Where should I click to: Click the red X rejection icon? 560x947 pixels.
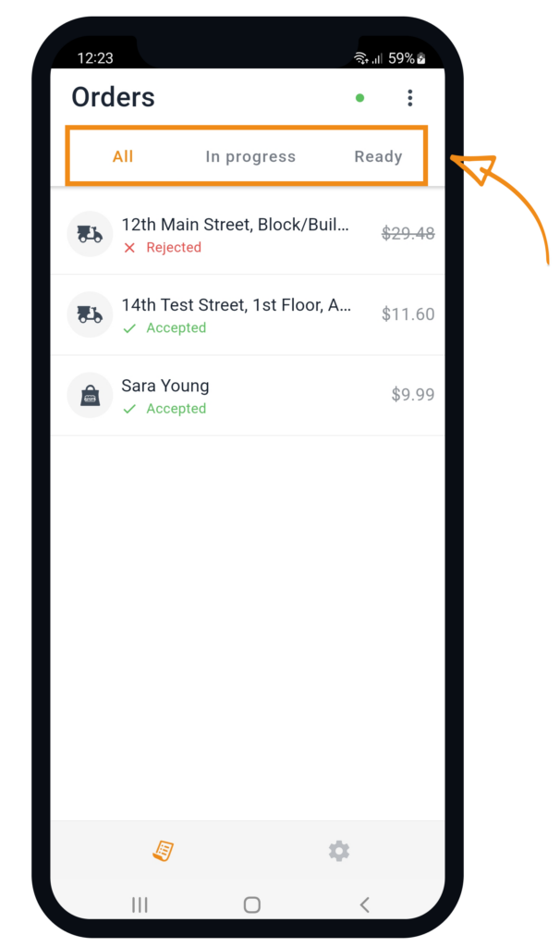click(130, 247)
